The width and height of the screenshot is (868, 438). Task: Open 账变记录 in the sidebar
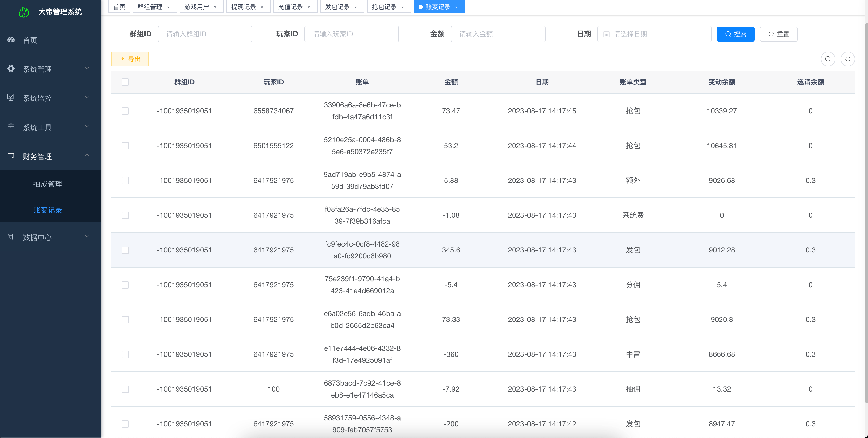point(50,210)
